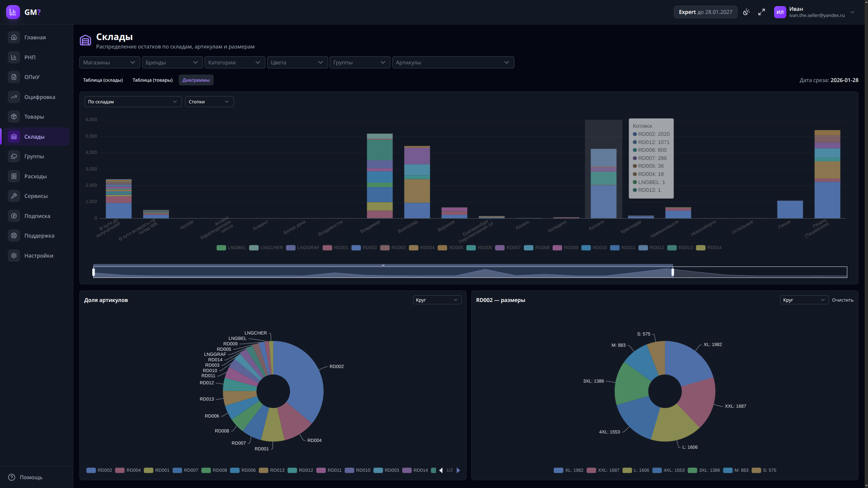Open РНП via sidebar chart icon
This screenshot has width=868, height=488.
14,57
